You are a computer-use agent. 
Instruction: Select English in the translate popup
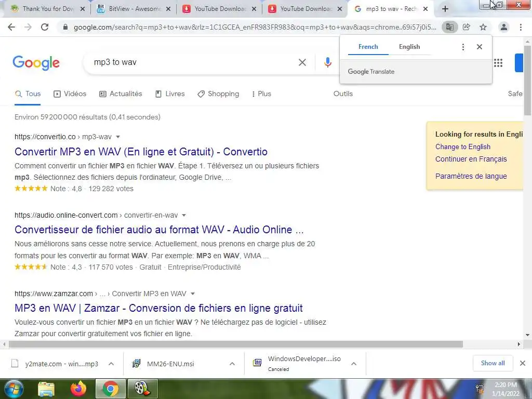[409, 47]
